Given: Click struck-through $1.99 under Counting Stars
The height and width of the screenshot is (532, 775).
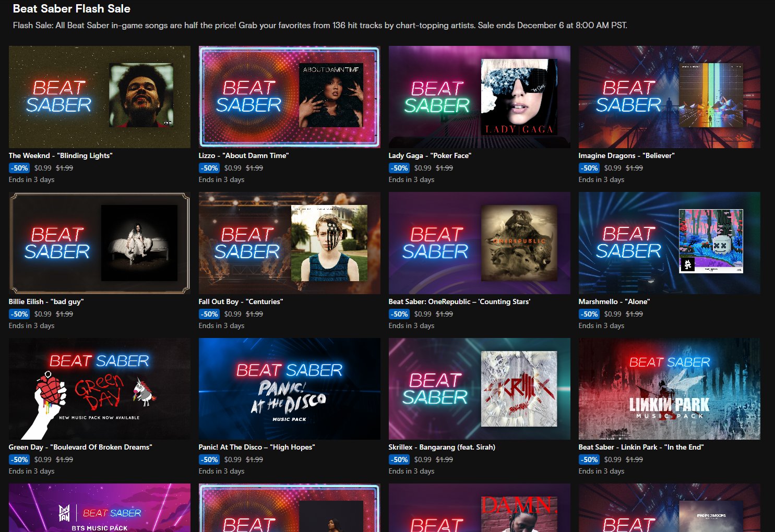Looking at the screenshot, I should pos(445,314).
